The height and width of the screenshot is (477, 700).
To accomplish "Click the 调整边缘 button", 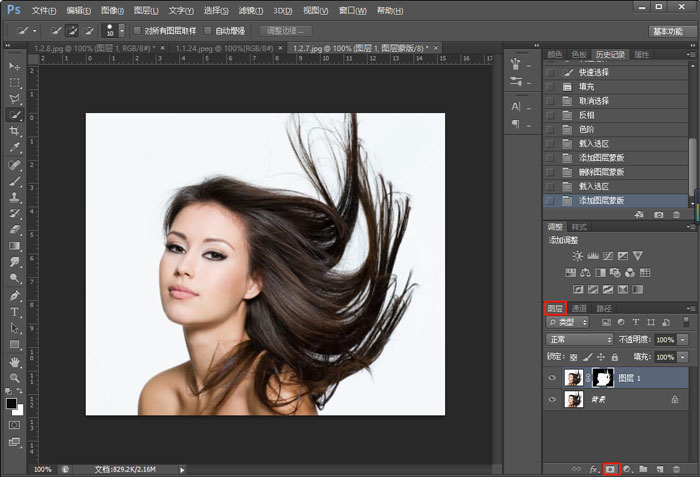I will (x=286, y=31).
